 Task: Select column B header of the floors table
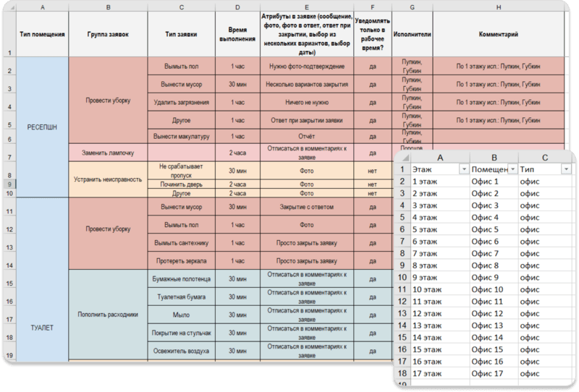(494, 156)
